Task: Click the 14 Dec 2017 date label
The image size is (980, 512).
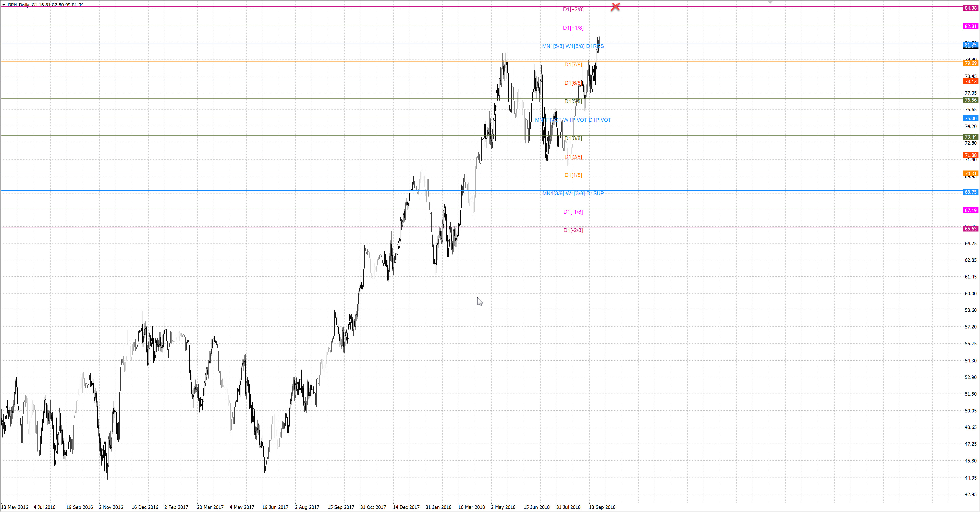Action: click(x=406, y=507)
